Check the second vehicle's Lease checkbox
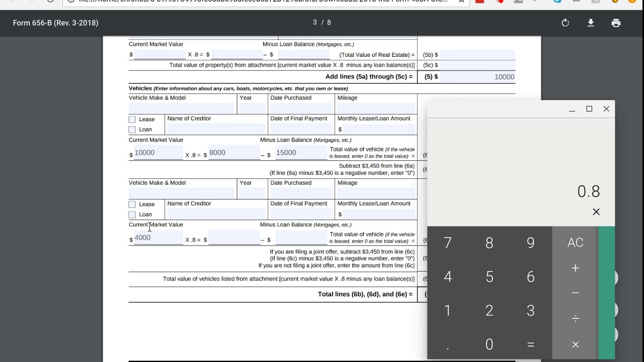This screenshot has width=644, height=362. point(132,204)
